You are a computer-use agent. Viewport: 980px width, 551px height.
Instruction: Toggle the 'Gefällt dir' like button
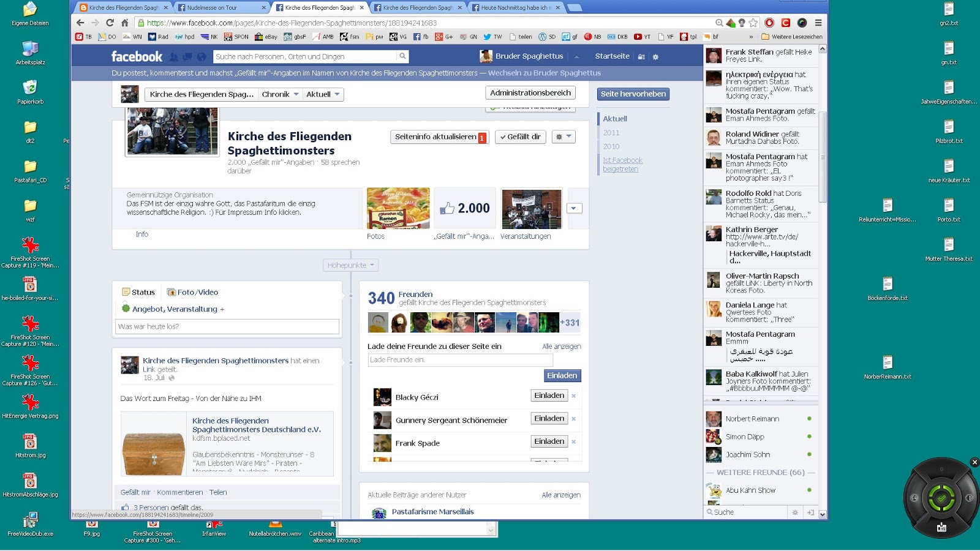(520, 137)
